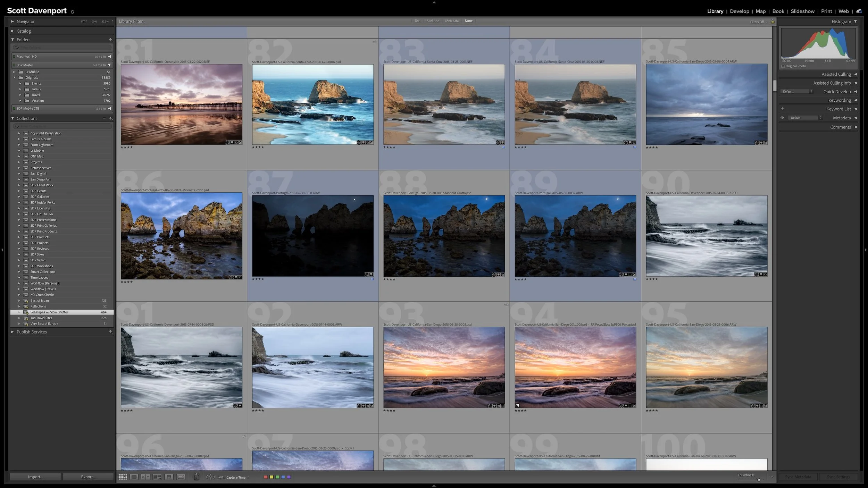Go to the Slideshow module
Image resolution: width=868 pixels, height=488 pixels.
tap(802, 11)
